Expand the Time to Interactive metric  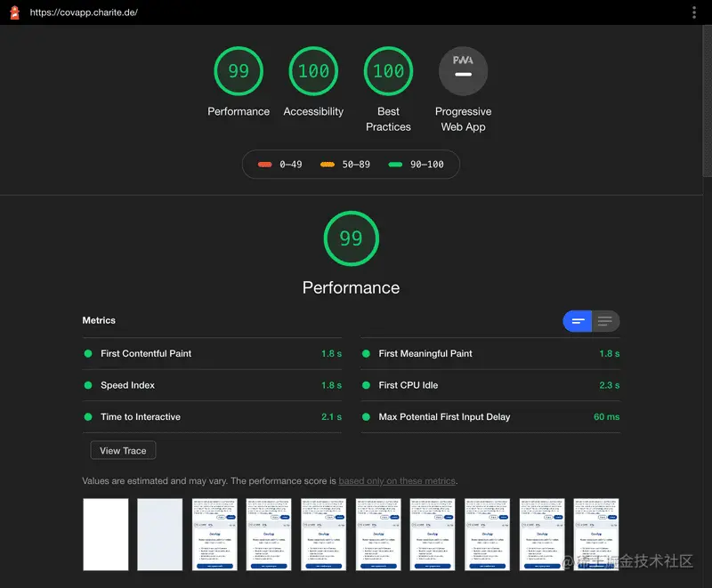212,417
